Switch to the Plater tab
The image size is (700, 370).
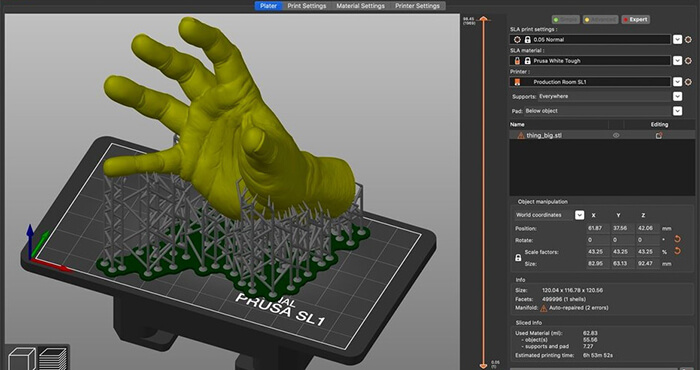268,6
